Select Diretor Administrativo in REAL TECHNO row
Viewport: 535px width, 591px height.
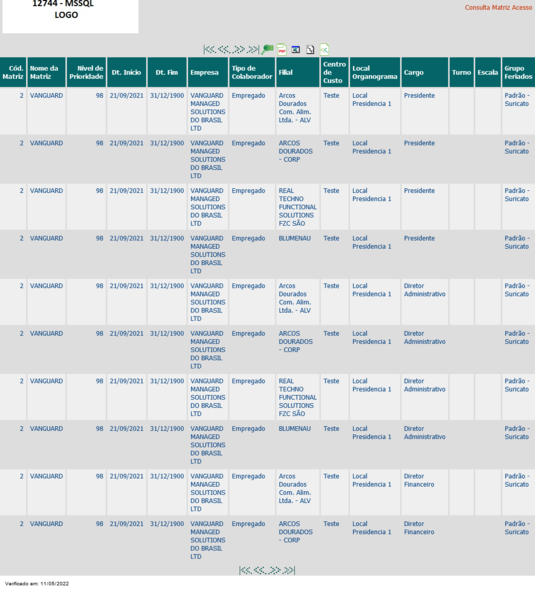(x=424, y=385)
